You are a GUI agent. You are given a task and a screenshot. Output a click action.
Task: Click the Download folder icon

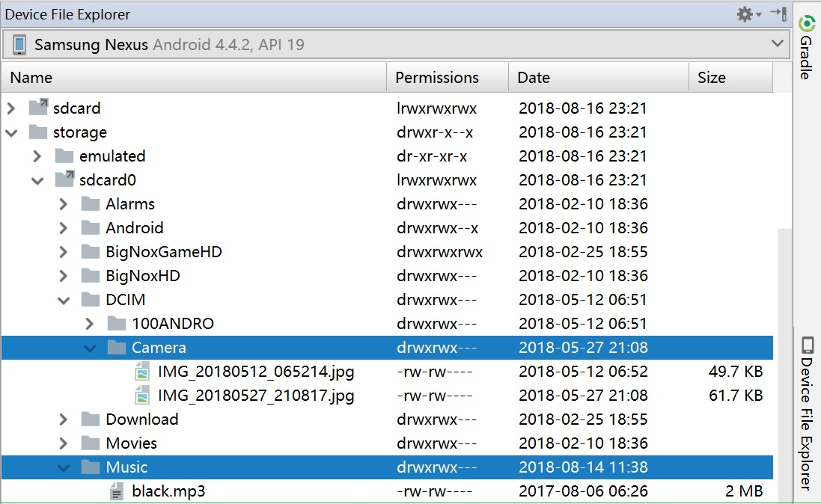90,420
